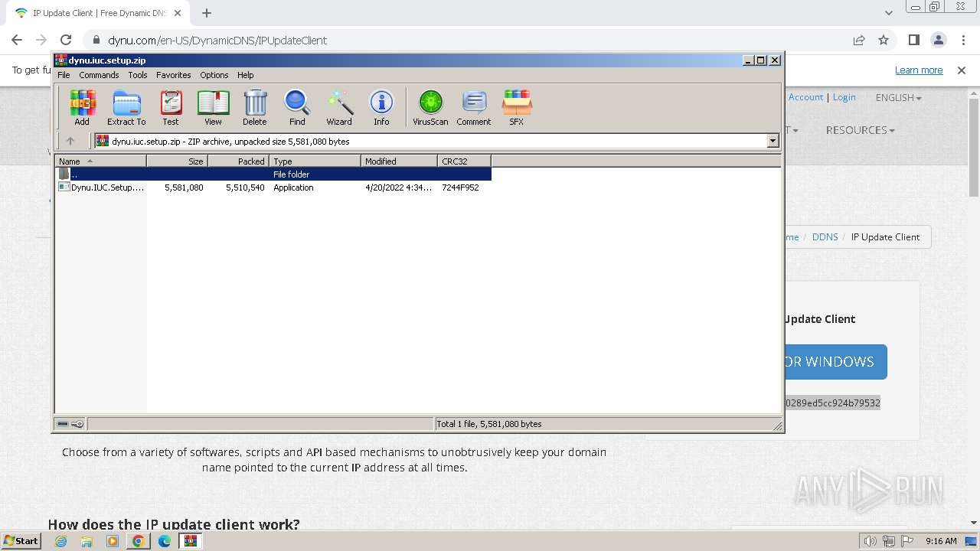
Task: Open the File menu in WinRAR
Action: (64, 75)
